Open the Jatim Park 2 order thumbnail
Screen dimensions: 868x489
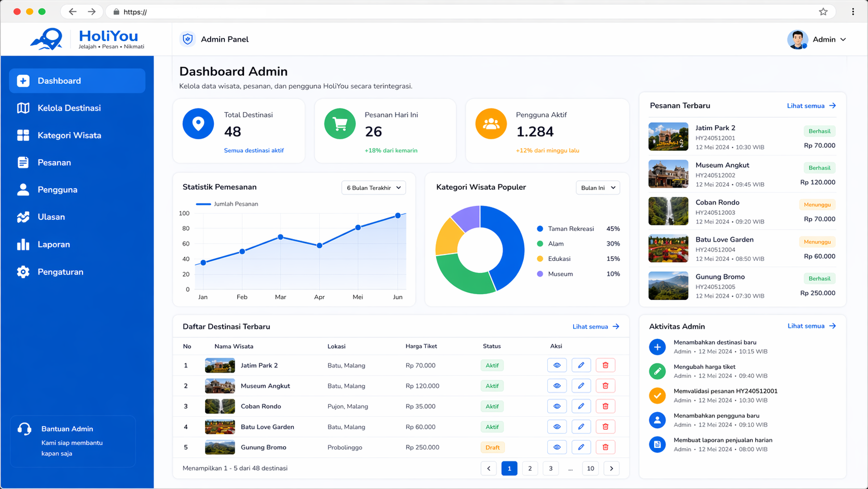pos(668,137)
